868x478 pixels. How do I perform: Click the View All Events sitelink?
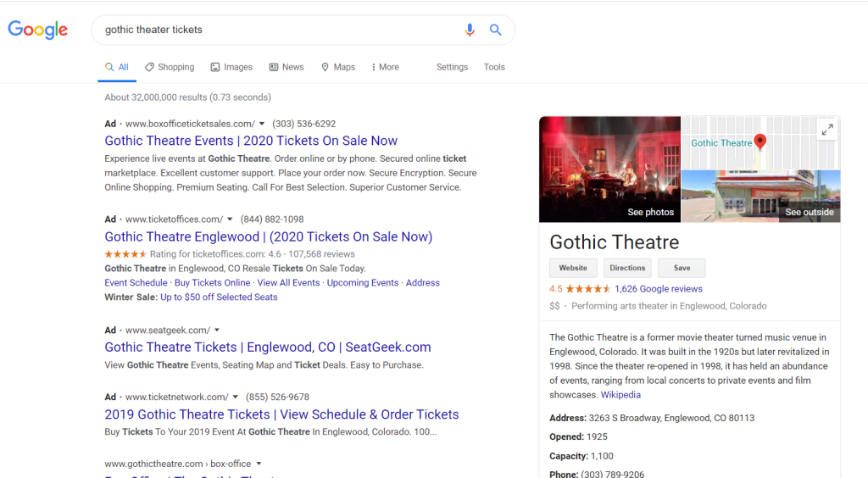click(288, 283)
